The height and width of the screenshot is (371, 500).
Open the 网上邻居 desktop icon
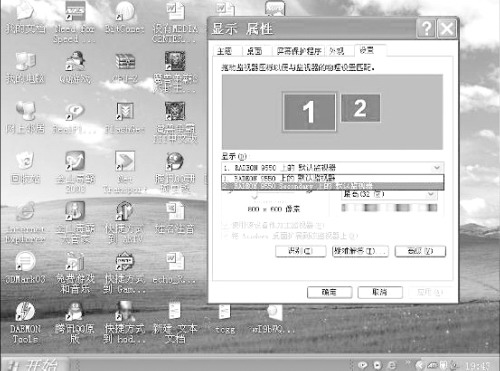click(25, 117)
